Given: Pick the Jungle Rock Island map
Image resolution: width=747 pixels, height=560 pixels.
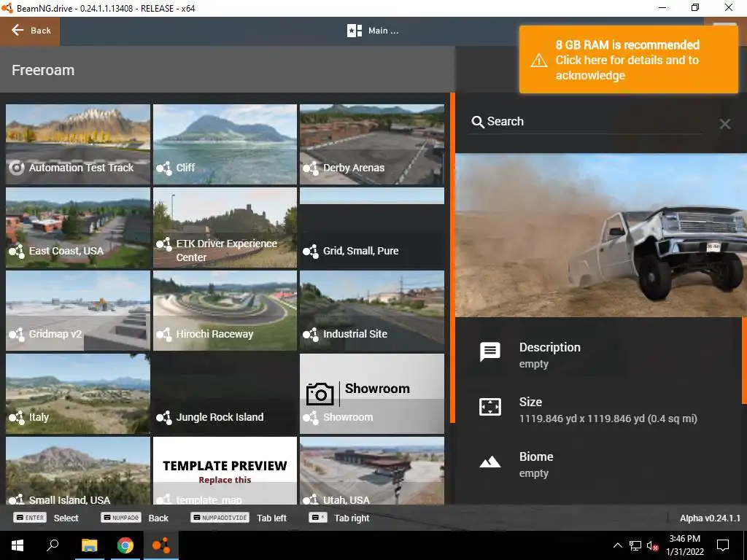Looking at the screenshot, I should pyautogui.click(x=225, y=393).
